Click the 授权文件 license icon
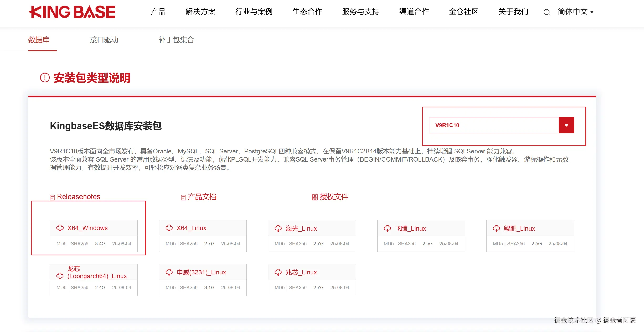Screen dimensions: 644x332 (x=315, y=197)
